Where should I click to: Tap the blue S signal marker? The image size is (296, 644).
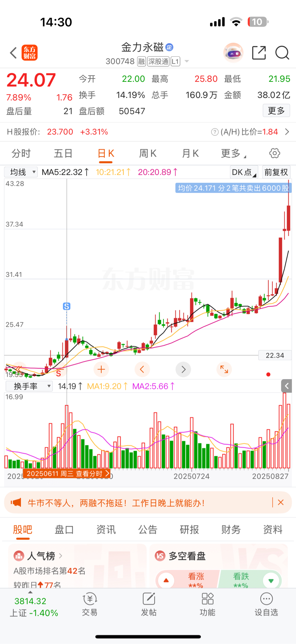click(67, 306)
